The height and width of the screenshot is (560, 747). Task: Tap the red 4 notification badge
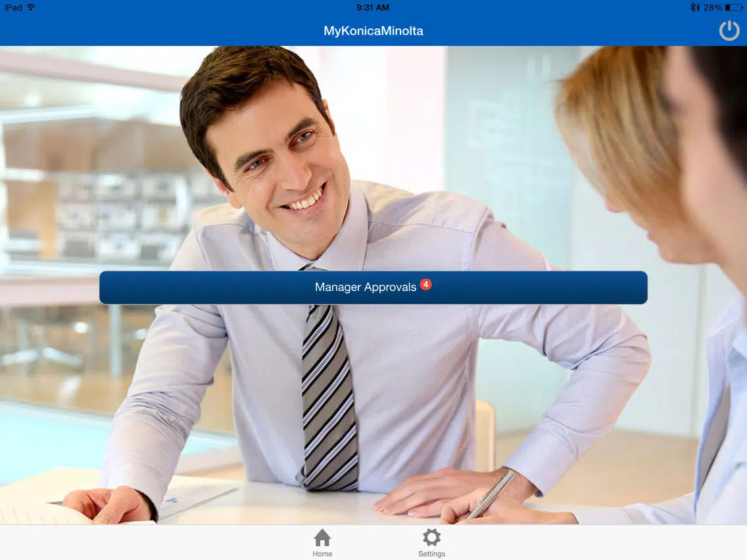(x=426, y=285)
